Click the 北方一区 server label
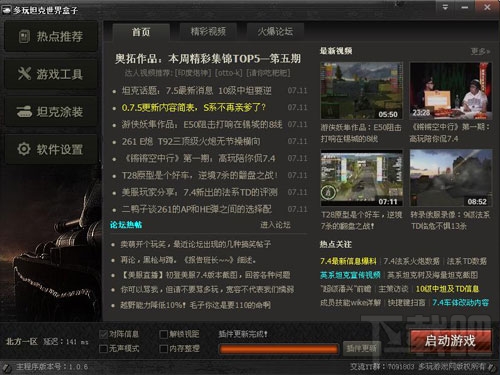Screen dimensions: 500x375 (x=22, y=342)
